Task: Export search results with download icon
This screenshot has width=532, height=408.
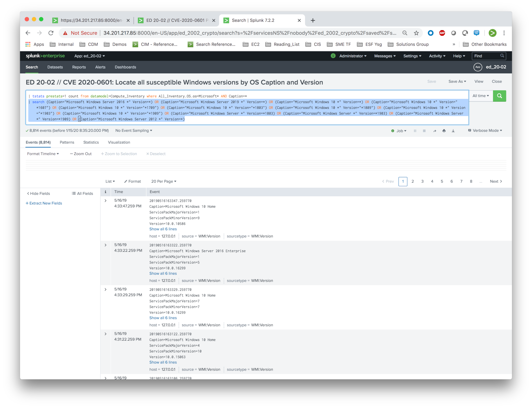Action: click(x=453, y=131)
